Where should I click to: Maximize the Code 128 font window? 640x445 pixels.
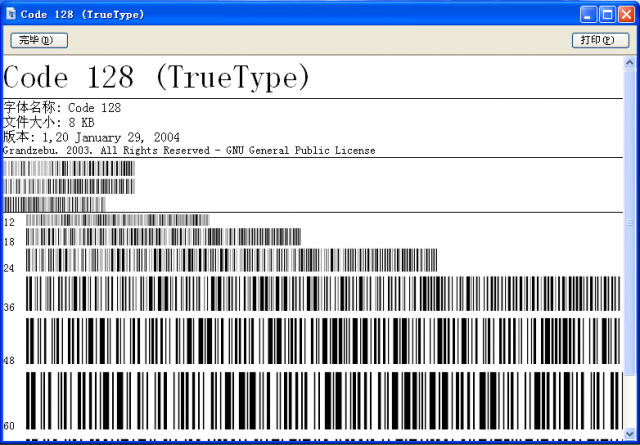607,15
